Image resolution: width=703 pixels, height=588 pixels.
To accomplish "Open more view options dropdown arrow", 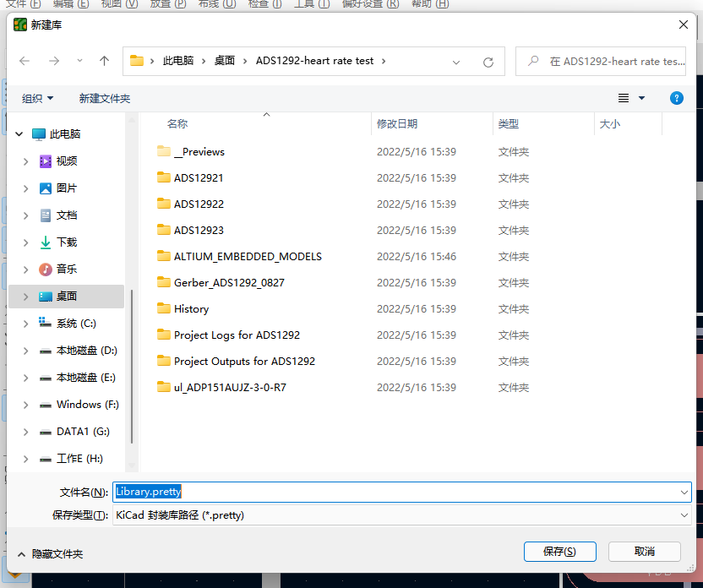I will click(x=641, y=98).
